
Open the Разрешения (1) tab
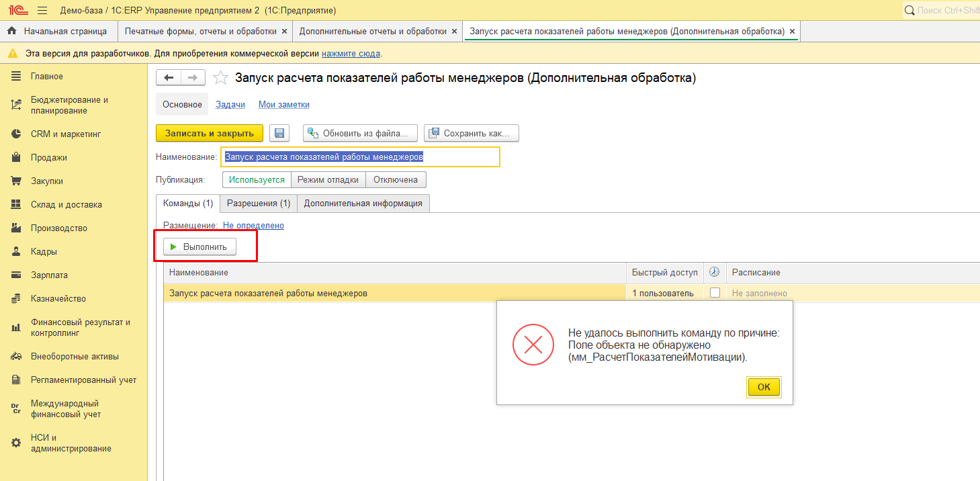coord(259,203)
